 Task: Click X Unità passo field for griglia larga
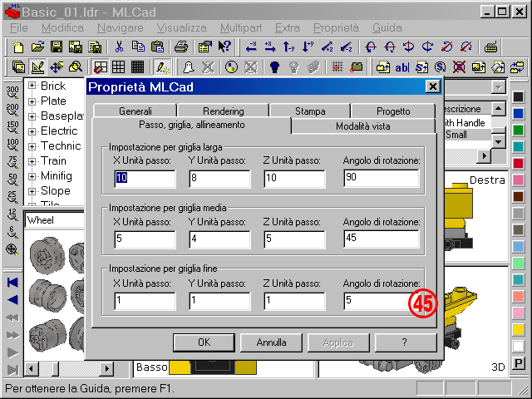tap(145, 179)
